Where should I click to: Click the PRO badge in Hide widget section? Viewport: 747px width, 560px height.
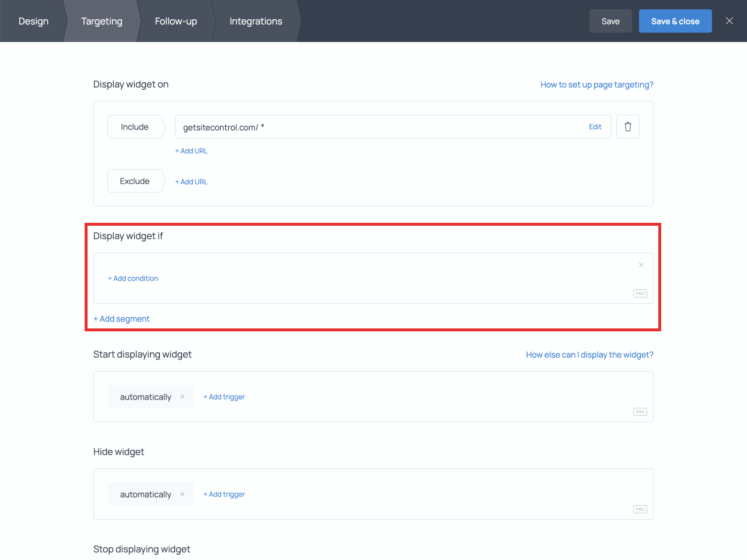click(x=640, y=509)
